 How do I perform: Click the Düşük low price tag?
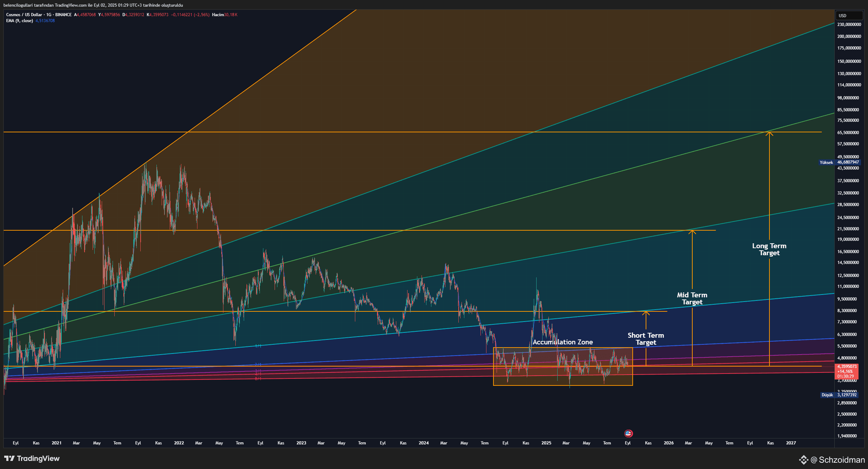click(x=839, y=395)
